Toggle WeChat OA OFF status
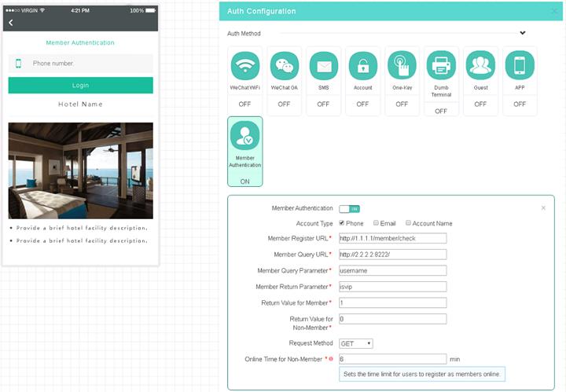The image size is (566, 392). pos(284,104)
